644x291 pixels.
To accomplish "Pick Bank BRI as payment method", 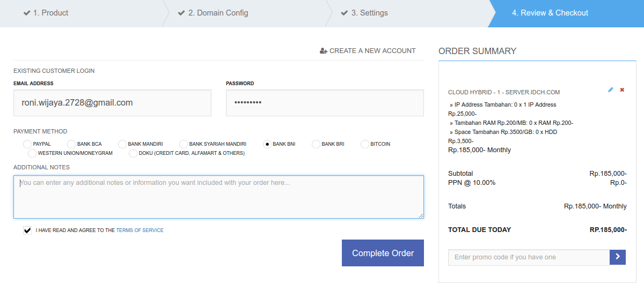I will 316,144.
